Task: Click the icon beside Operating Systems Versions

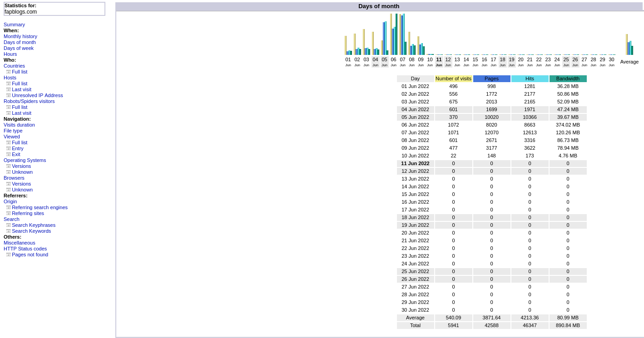Action: (x=8, y=166)
